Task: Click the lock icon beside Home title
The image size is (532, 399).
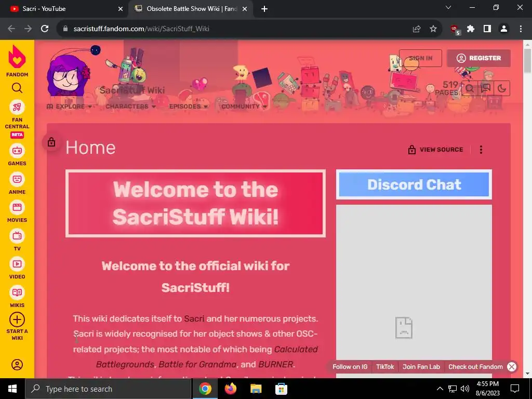Action: [x=51, y=142]
